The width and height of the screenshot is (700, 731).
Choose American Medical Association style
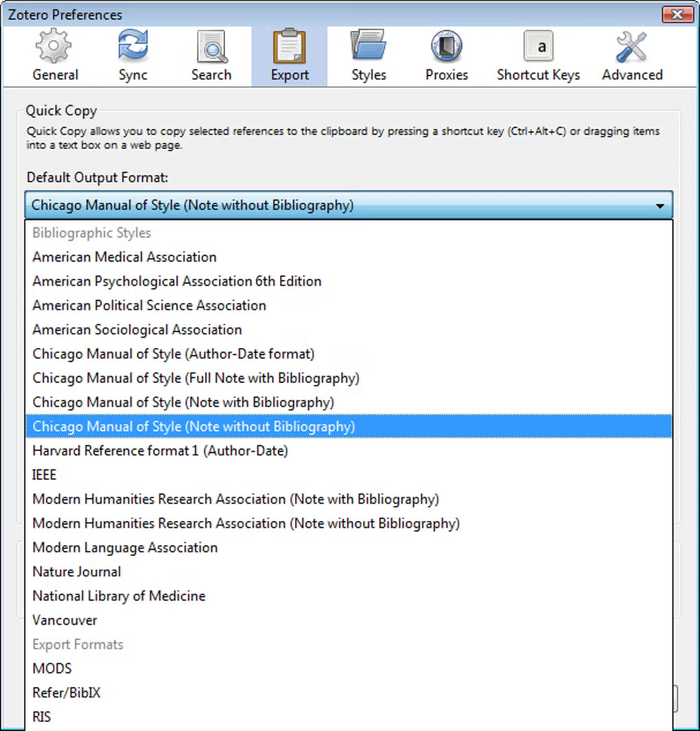point(349,257)
